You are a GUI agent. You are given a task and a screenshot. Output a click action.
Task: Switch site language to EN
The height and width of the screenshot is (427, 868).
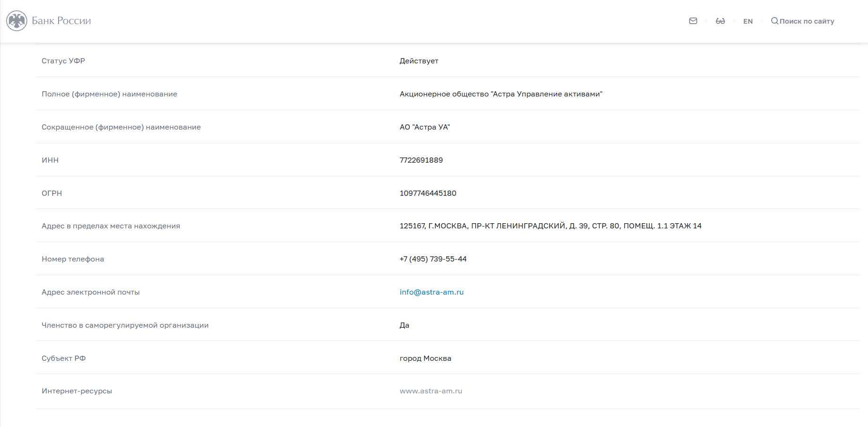coord(748,21)
